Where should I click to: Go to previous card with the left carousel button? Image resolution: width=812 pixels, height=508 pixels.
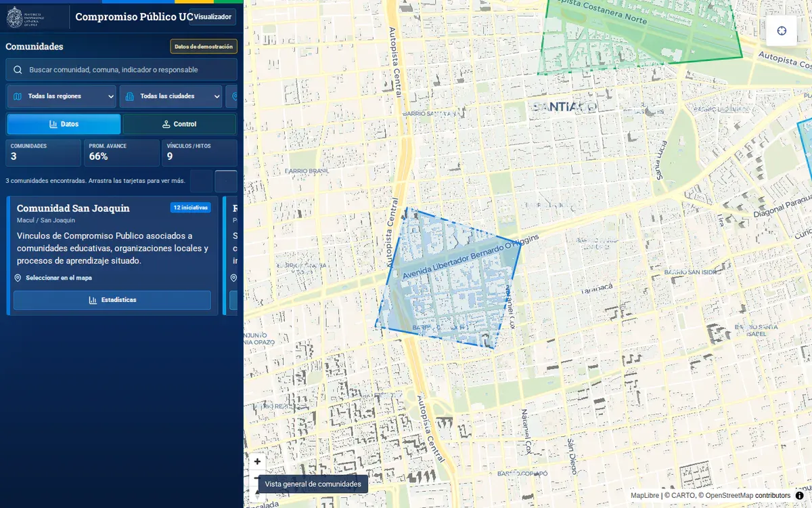click(201, 182)
